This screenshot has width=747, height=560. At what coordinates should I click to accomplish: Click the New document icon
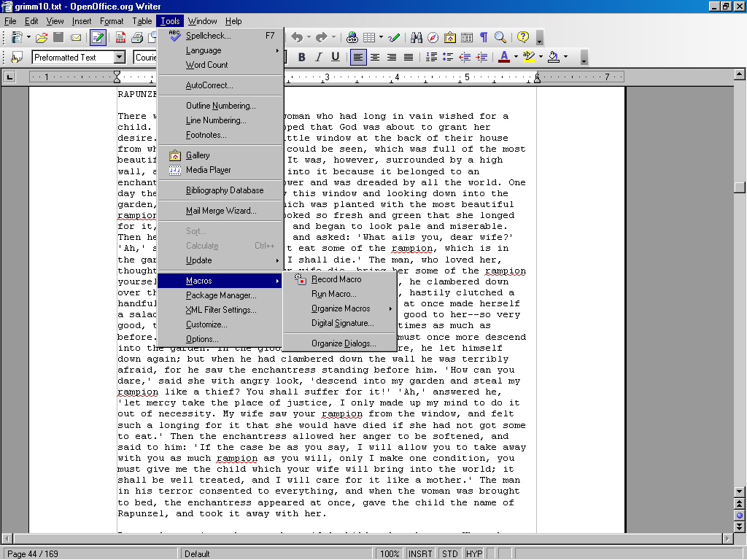pyautogui.click(x=18, y=37)
